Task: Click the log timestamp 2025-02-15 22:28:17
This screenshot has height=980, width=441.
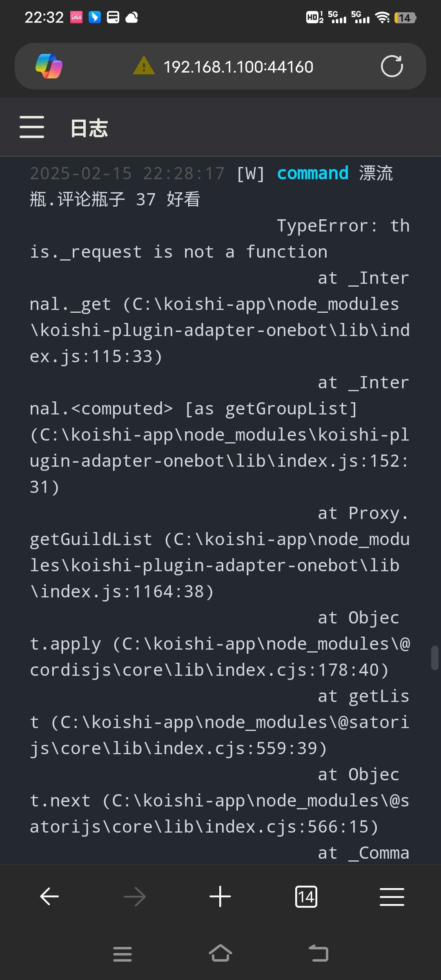Action: [x=127, y=173]
